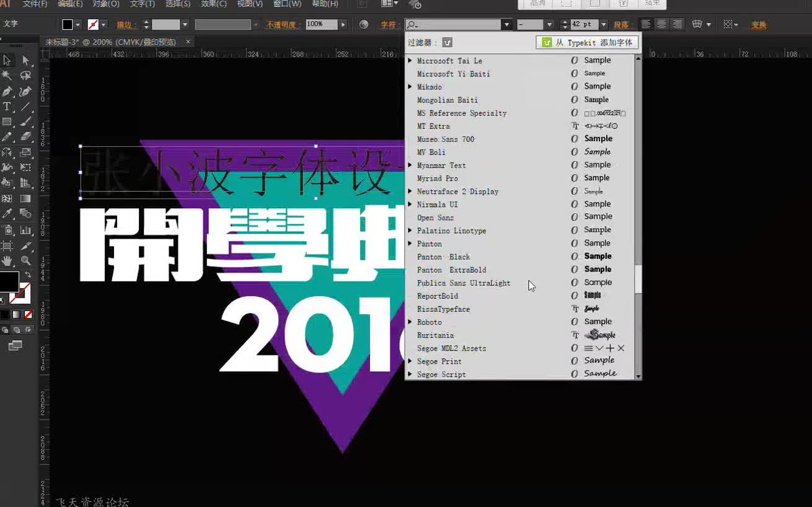Click the font list scrollbar
The height and width of the screenshot is (507, 812).
tap(638, 280)
